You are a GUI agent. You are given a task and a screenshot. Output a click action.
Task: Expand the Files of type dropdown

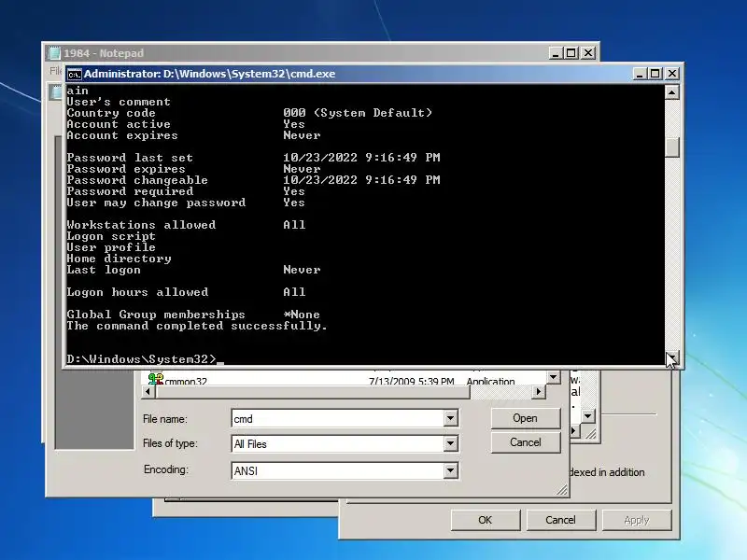click(x=450, y=444)
